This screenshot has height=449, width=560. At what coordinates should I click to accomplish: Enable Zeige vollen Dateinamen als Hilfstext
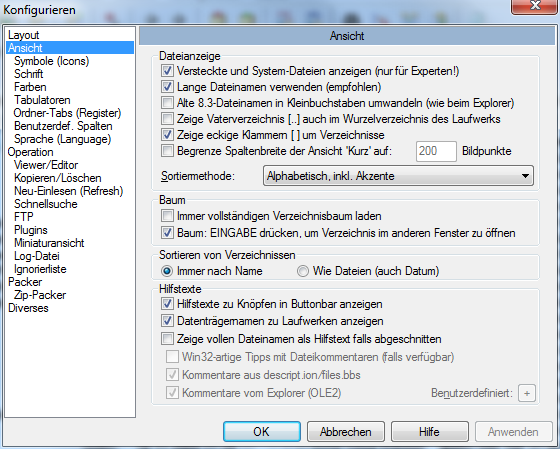tap(167, 339)
